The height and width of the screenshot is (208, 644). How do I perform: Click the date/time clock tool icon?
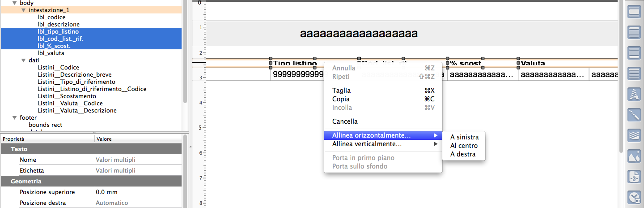pos(634,197)
